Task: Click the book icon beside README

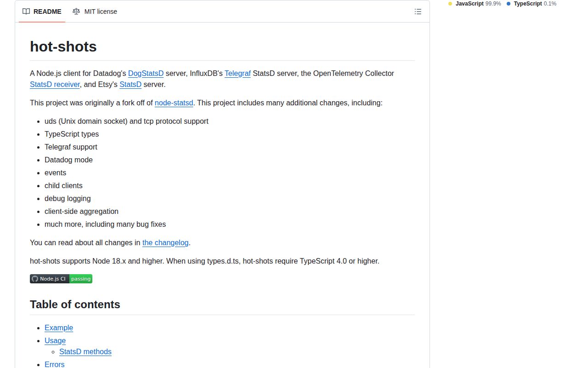Action: coord(26,11)
